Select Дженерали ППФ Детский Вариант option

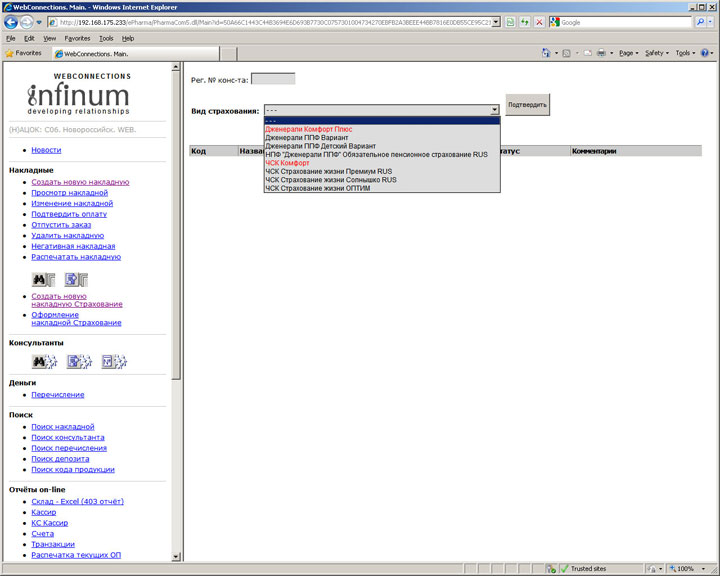point(382,146)
